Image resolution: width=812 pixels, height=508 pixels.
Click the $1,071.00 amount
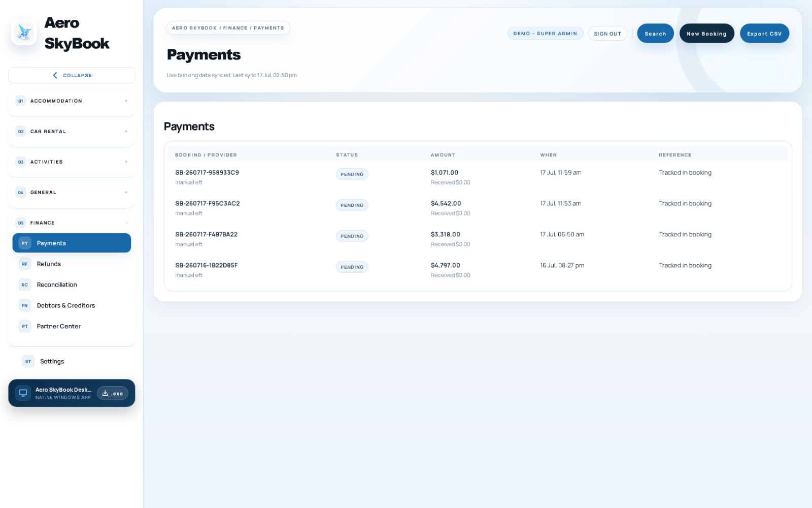coord(445,173)
